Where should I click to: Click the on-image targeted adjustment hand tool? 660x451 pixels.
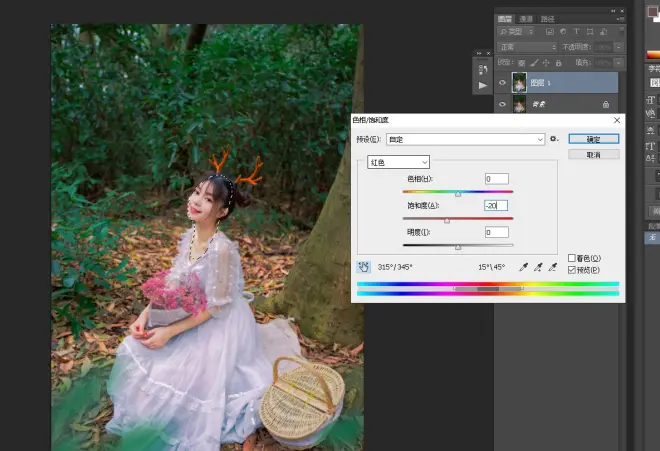point(364,267)
